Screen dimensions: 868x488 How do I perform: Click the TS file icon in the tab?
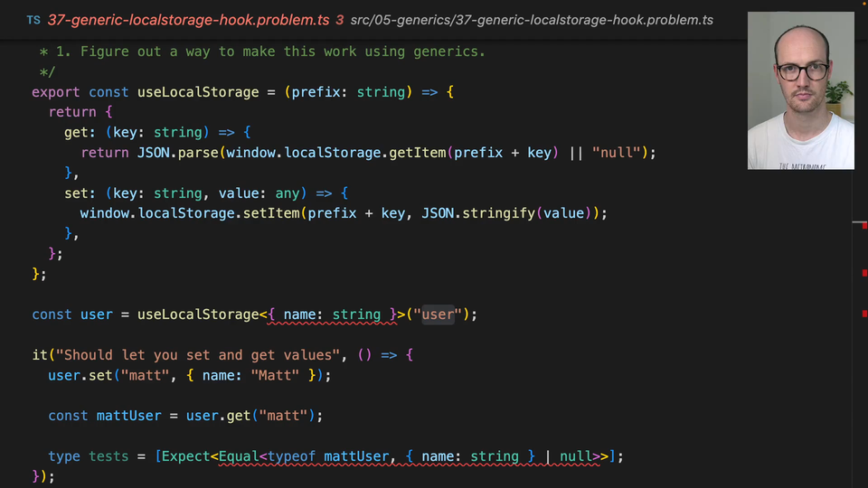pos(33,20)
